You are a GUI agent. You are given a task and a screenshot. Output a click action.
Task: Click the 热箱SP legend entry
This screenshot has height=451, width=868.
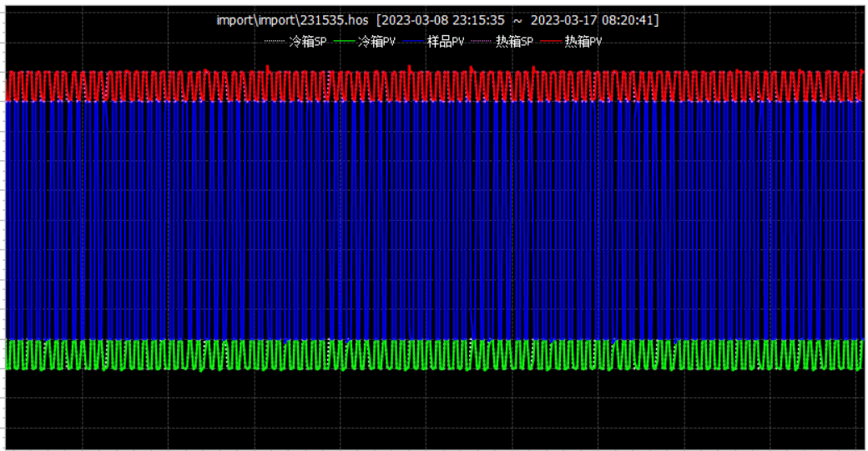click(502, 42)
